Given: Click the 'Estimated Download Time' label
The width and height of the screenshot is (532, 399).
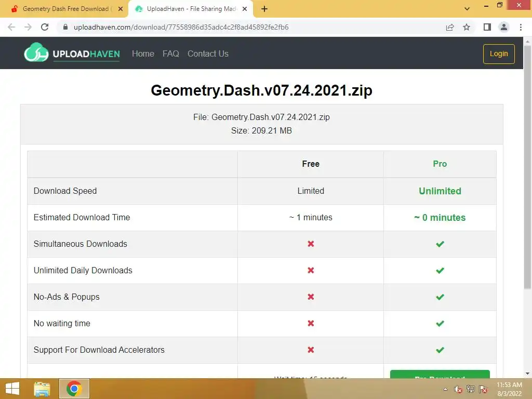Looking at the screenshot, I should coord(82,218).
